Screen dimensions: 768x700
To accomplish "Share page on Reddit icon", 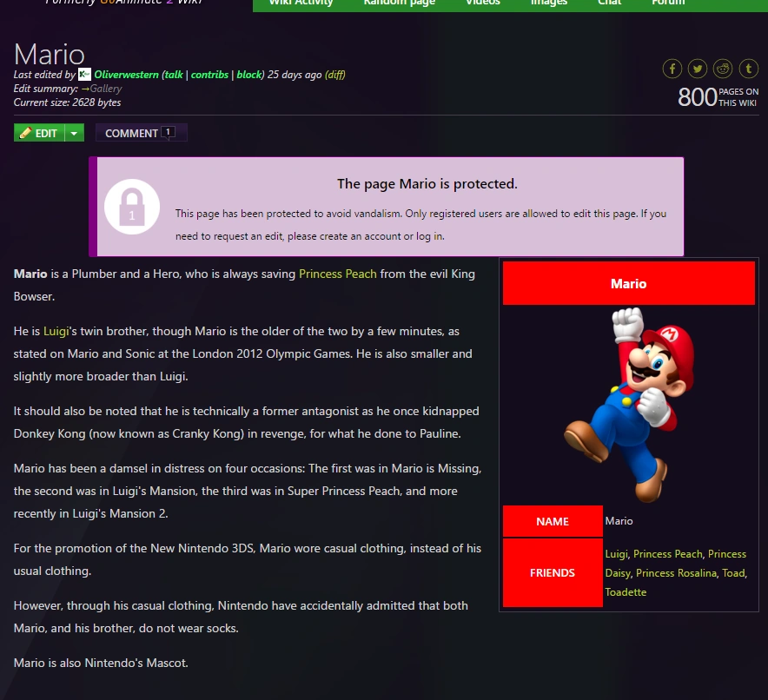I will (723, 69).
